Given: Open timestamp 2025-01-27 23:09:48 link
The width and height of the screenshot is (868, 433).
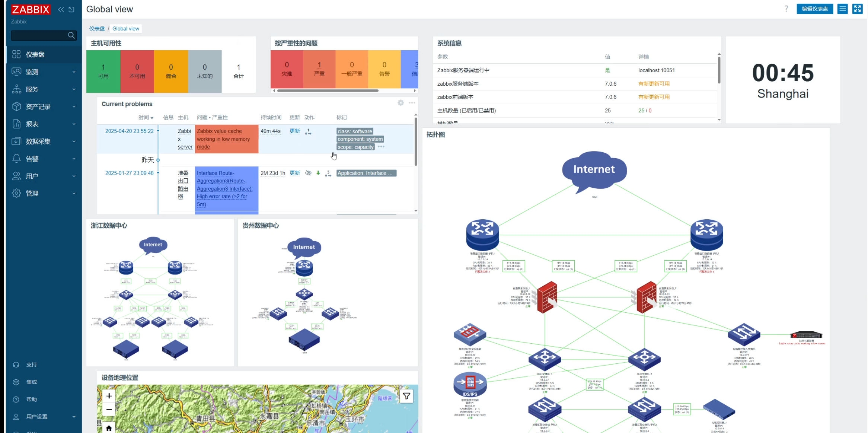Looking at the screenshot, I should coord(129,173).
